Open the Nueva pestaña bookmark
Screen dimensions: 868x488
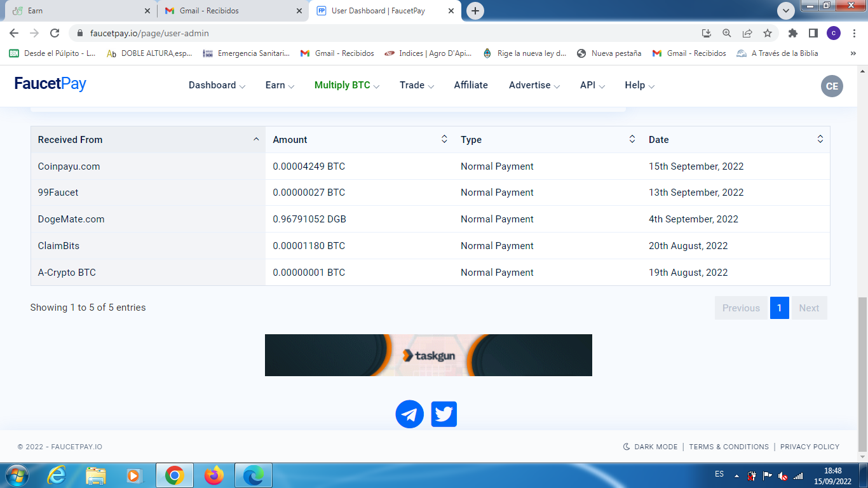(609, 53)
